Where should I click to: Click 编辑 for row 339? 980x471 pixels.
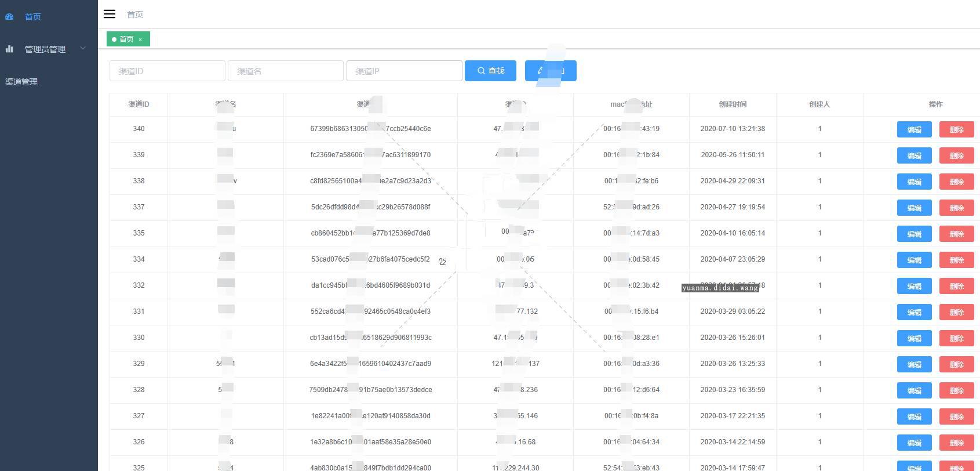click(915, 155)
